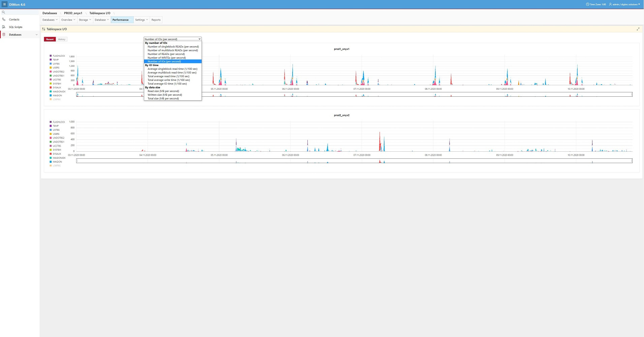Click the red Databases cylinder icon
The width and height of the screenshot is (644, 337).
4,35
